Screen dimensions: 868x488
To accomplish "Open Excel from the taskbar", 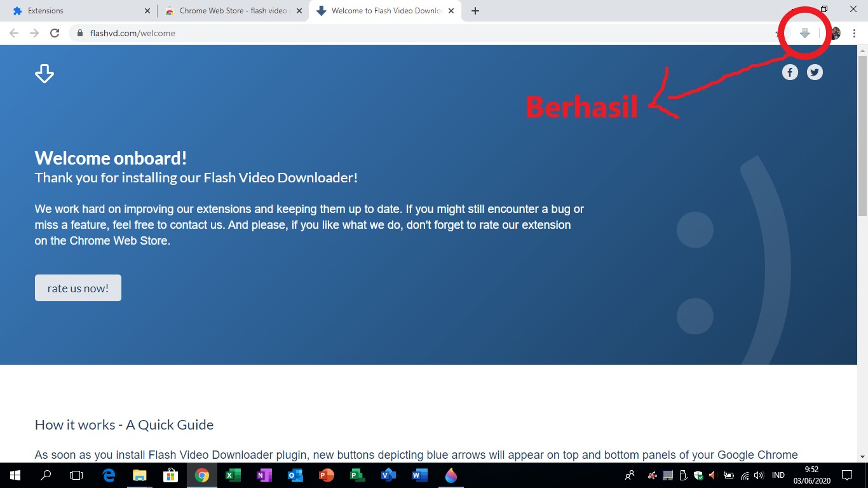I will (x=233, y=475).
